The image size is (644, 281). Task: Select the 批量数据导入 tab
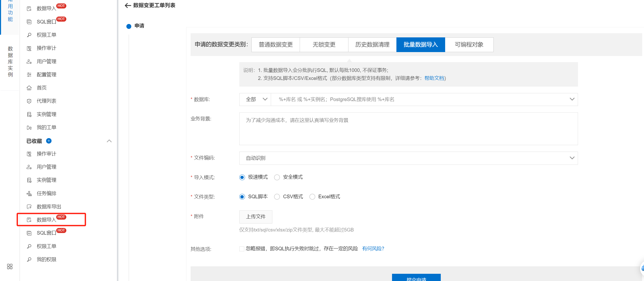click(421, 45)
